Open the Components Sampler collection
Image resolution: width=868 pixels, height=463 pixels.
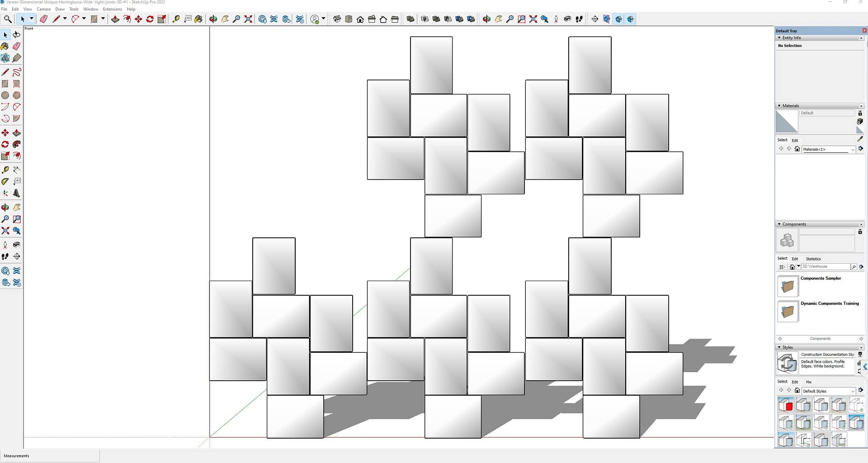coord(788,286)
